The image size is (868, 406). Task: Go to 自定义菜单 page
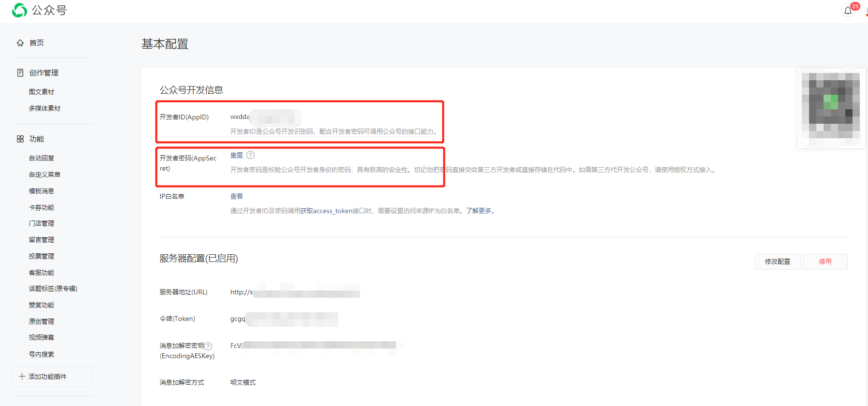[x=44, y=174]
